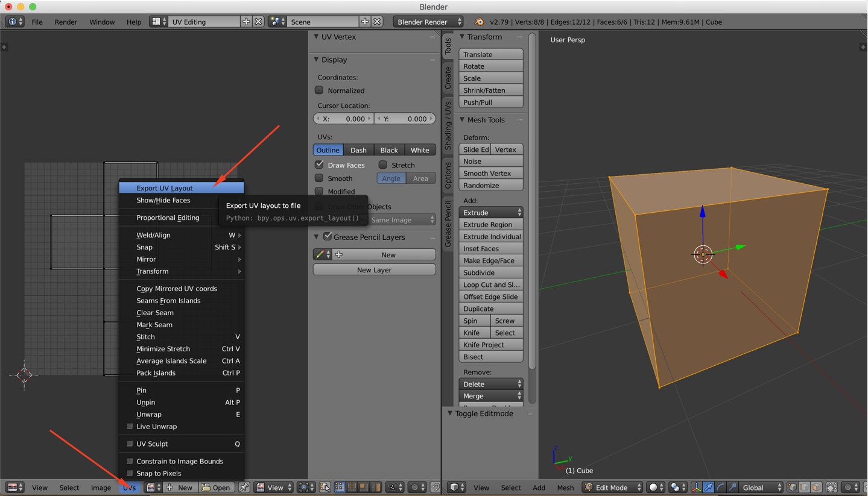Choose Export UV Layout from the menu
The height and width of the screenshot is (496, 868).
tap(182, 188)
